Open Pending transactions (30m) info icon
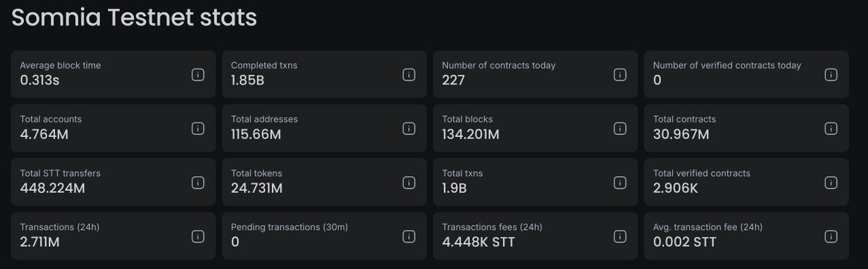 [x=408, y=236]
